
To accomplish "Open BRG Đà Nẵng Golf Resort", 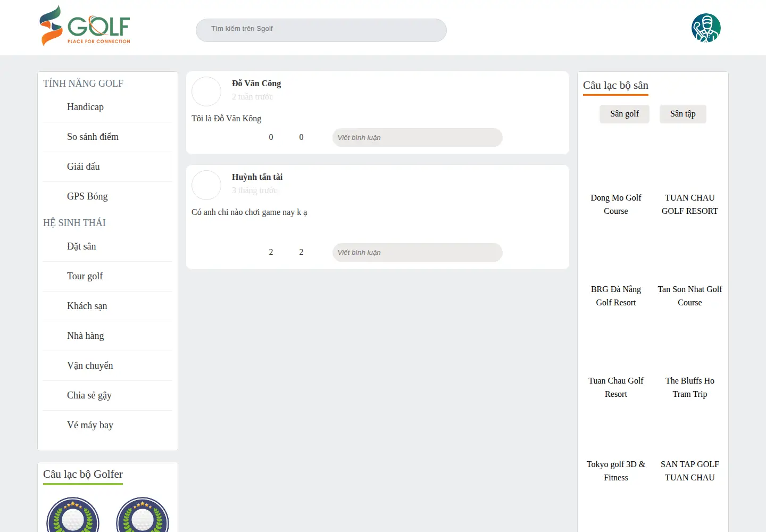I will tap(616, 296).
